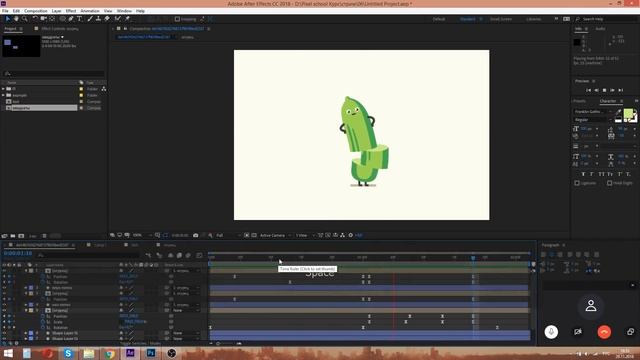This screenshot has height=360, width=640.
Task: Open the Animation menu
Action: point(90,11)
